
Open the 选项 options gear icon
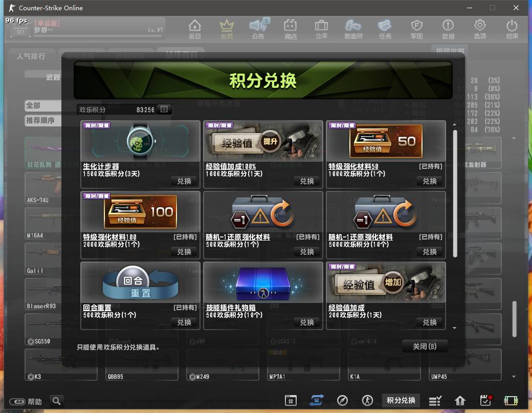click(x=480, y=29)
